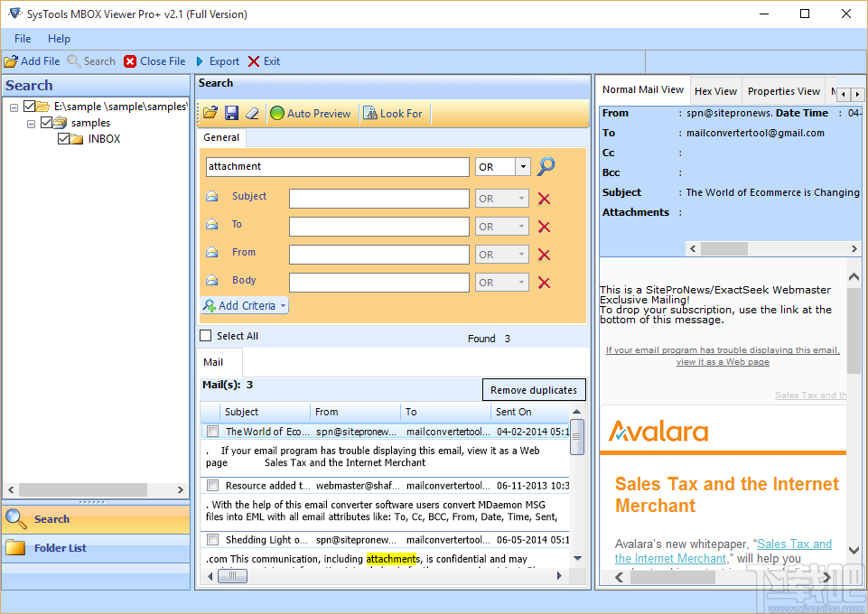868x614 pixels.
Task: Open 'Sales Tax and the Internet Merchant' link
Action: [723, 551]
